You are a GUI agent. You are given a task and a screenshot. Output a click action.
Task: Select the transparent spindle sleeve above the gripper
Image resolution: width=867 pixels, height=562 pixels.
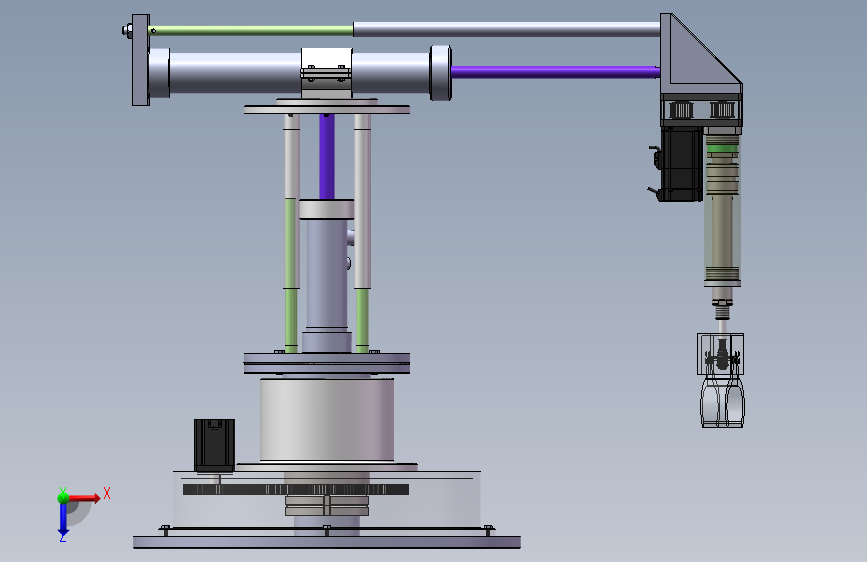tap(722, 210)
